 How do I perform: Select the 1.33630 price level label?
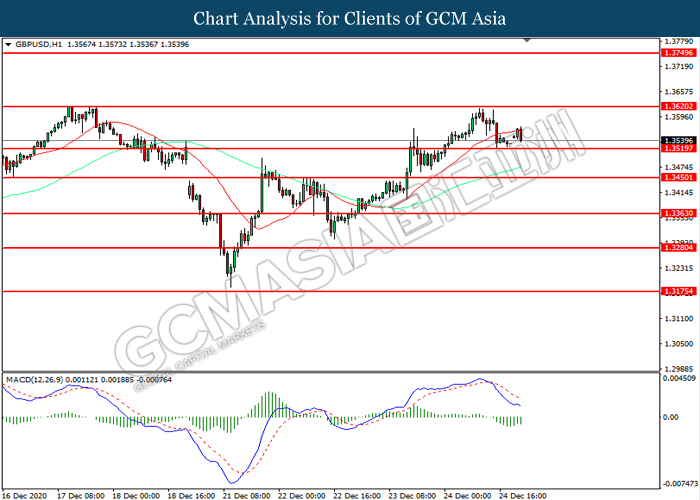pos(679,213)
